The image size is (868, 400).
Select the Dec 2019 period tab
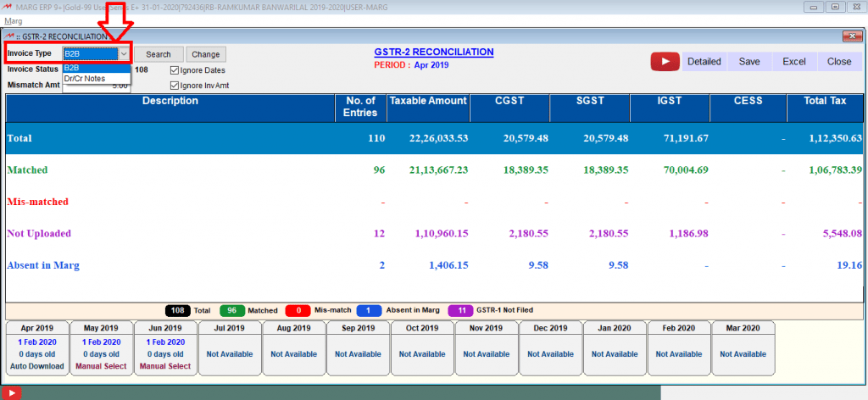(x=551, y=347)
